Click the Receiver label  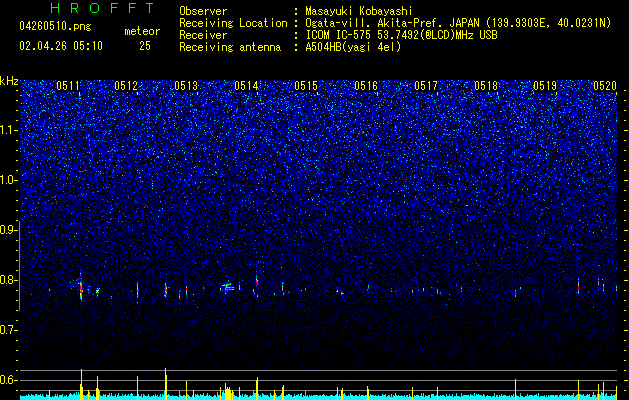click(x=203, y=35)
